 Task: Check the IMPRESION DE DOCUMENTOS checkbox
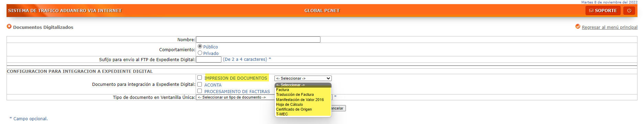click(x=199, y=78)
